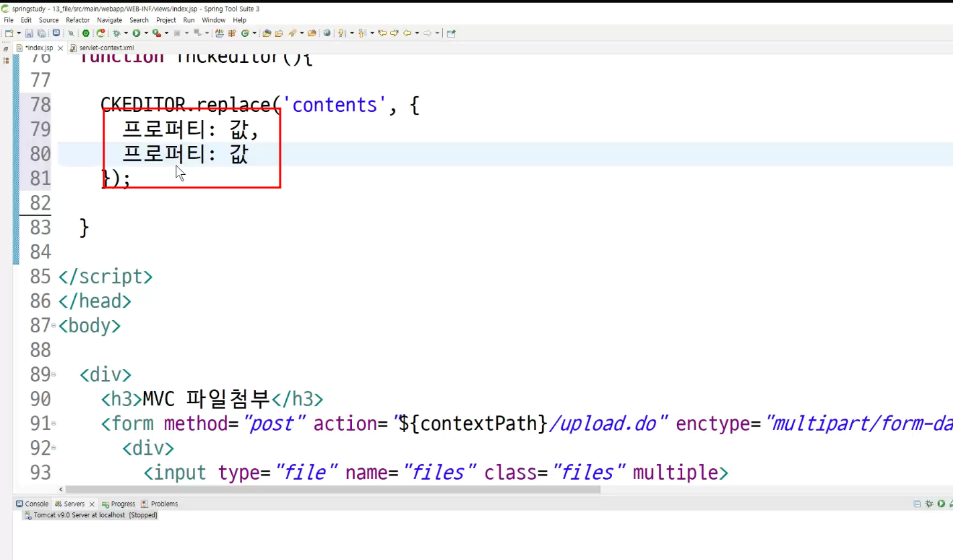Click the Relaunch icon with red badge
The image size is (953, 560).
101,33
